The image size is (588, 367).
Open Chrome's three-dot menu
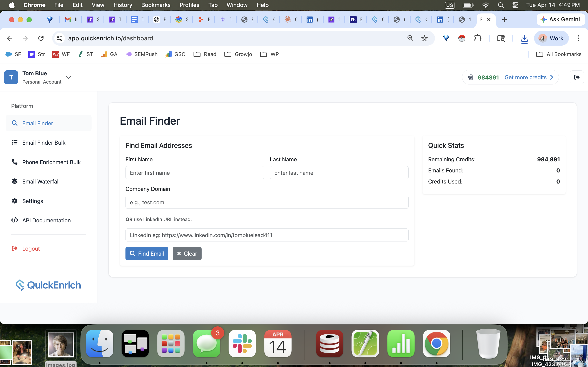click(x=578, y=38)
